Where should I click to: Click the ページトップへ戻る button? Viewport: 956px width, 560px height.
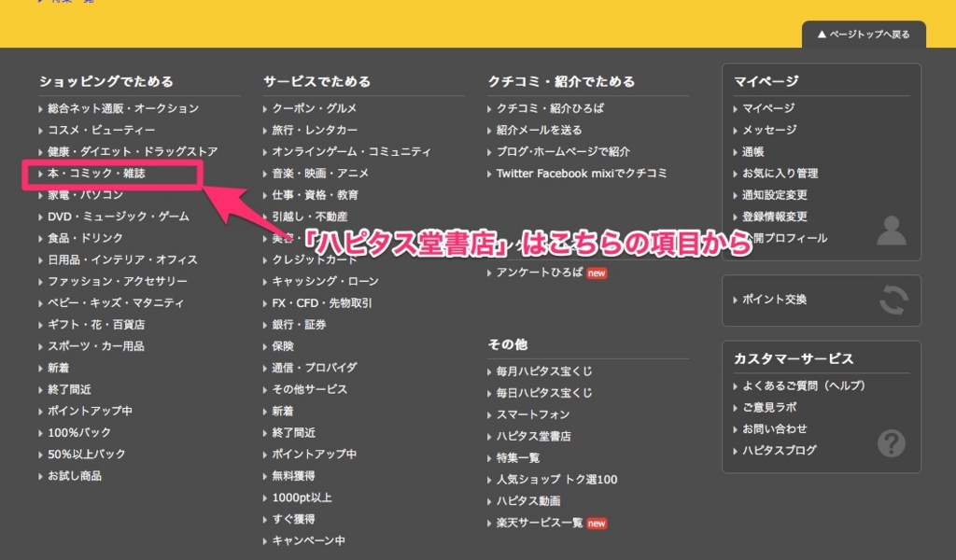(x=864, y=35)
